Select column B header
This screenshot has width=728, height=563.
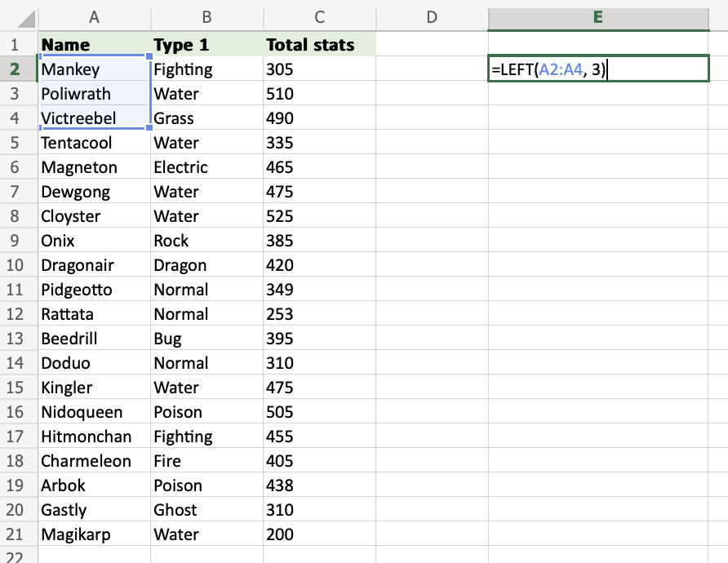pos(206,17)
